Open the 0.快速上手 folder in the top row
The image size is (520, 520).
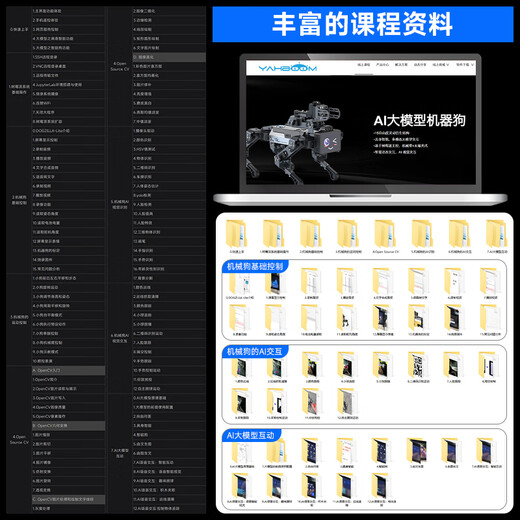pyautogui.click(x=236, y=233)
